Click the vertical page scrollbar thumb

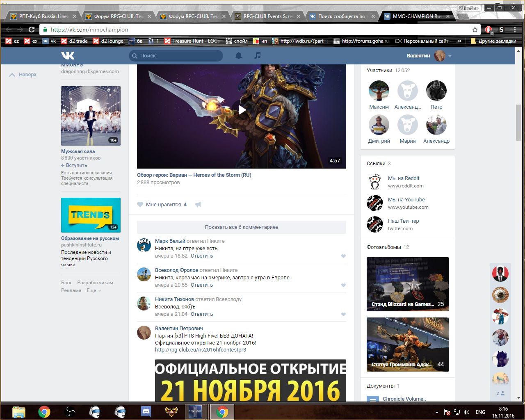[x=519, y=123]
